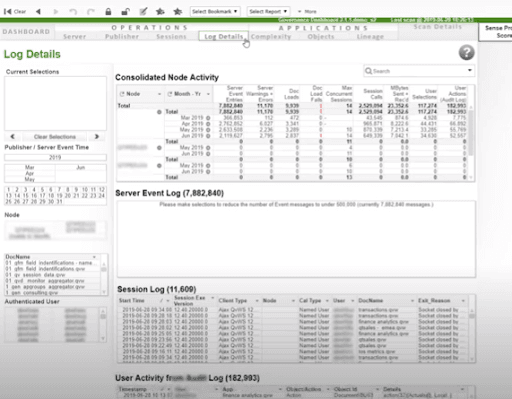
Task: Select '1 gen consulting.qvw' in DocName
Action: 32,293
